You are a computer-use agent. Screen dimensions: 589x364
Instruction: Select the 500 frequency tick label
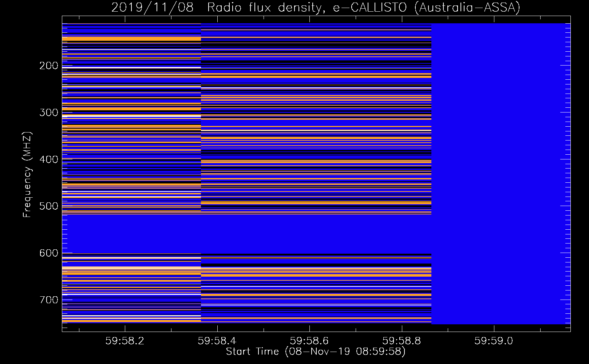click(x=49, y=206)
